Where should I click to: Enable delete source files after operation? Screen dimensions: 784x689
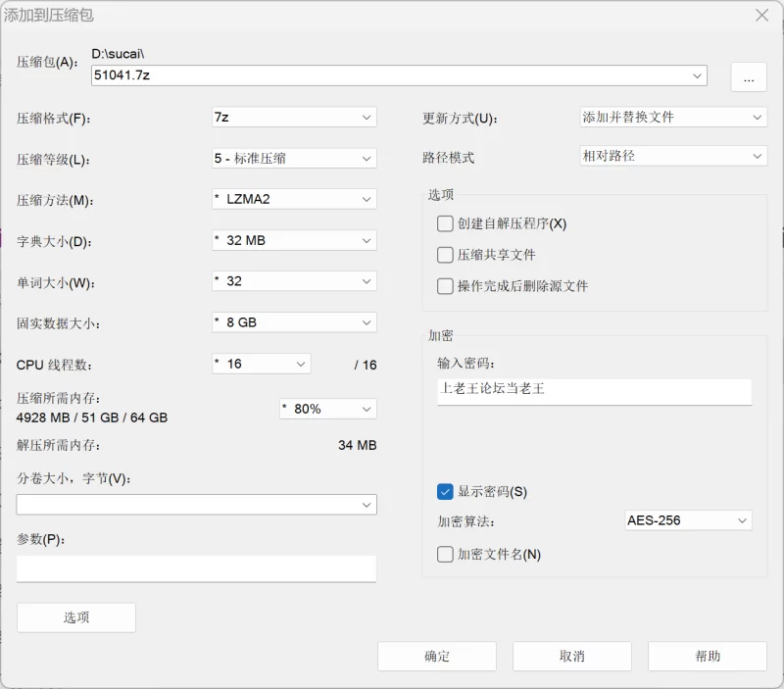[446, 286]
